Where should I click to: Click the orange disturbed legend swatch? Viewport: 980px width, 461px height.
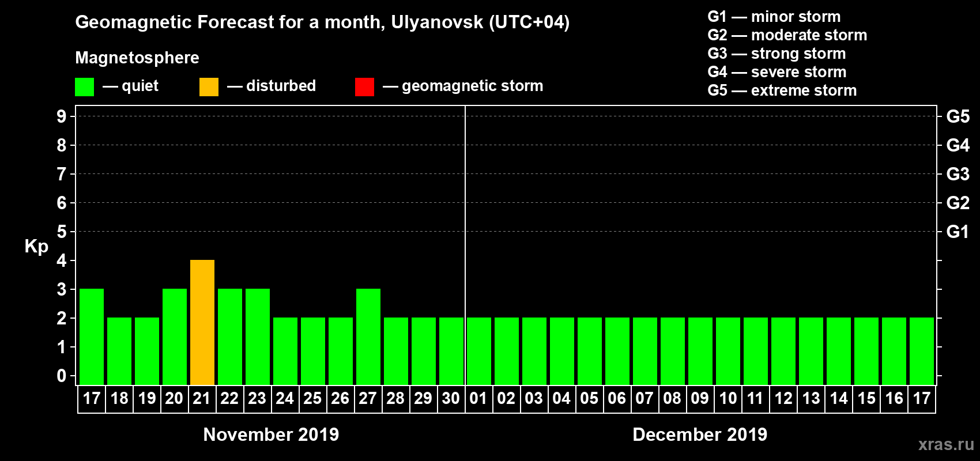click(x=209, y=87)
